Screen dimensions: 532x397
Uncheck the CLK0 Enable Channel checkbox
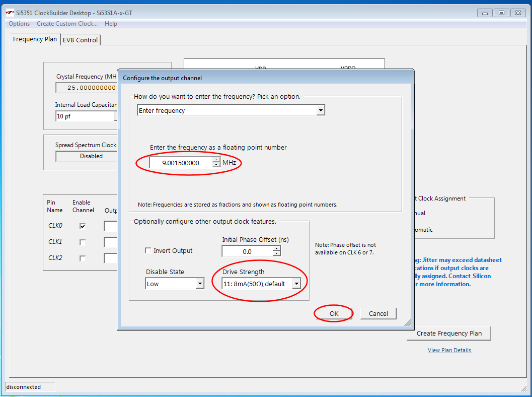tap(83, 226)
